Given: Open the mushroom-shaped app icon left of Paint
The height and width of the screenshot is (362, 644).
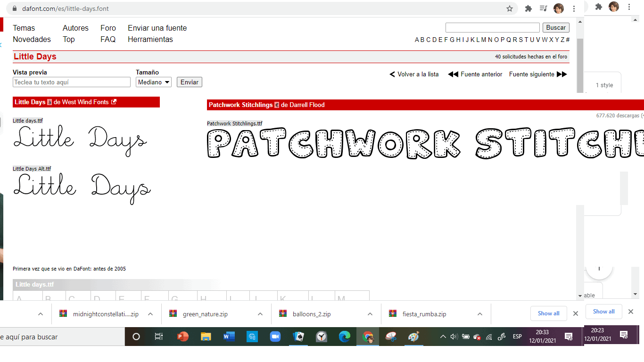Looking at the screenshot, I should (391, 337).
